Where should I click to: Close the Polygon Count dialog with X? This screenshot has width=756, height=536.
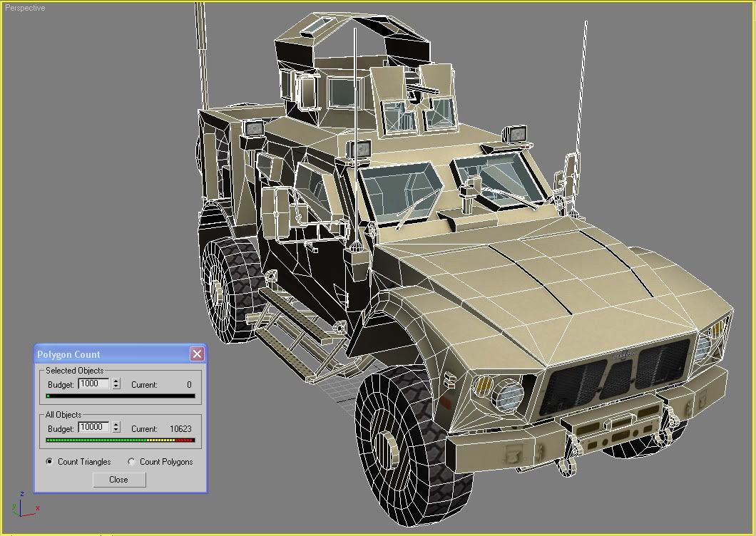point(197,354)
